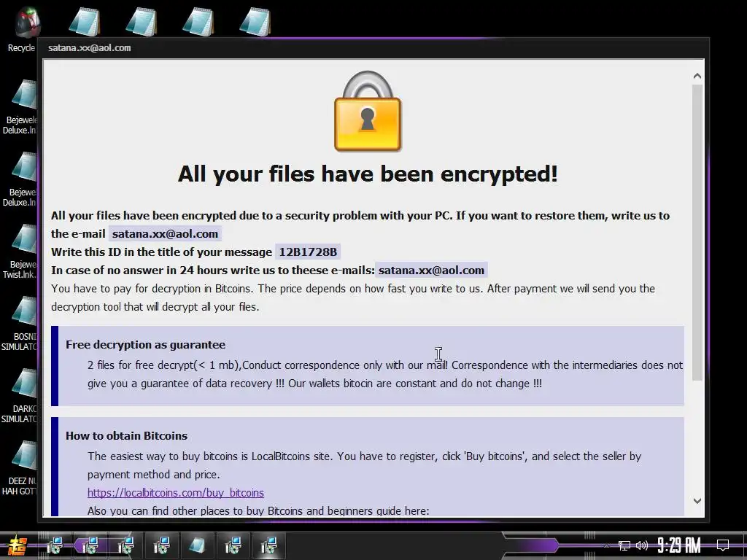This screenshot has height=560, width=747.
Task: Click the network status tray icon
Action: pos(624,545)
